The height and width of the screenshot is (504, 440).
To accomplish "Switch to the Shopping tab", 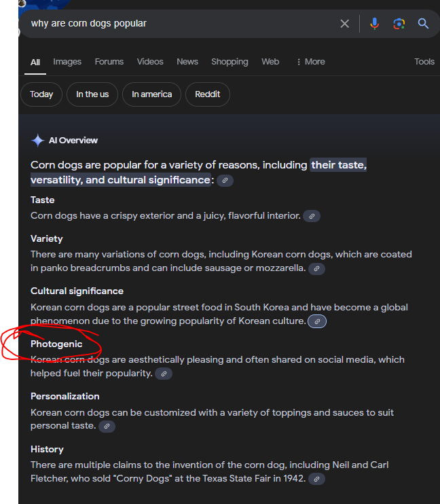I will pyautogui.click(x=230, y=62).
